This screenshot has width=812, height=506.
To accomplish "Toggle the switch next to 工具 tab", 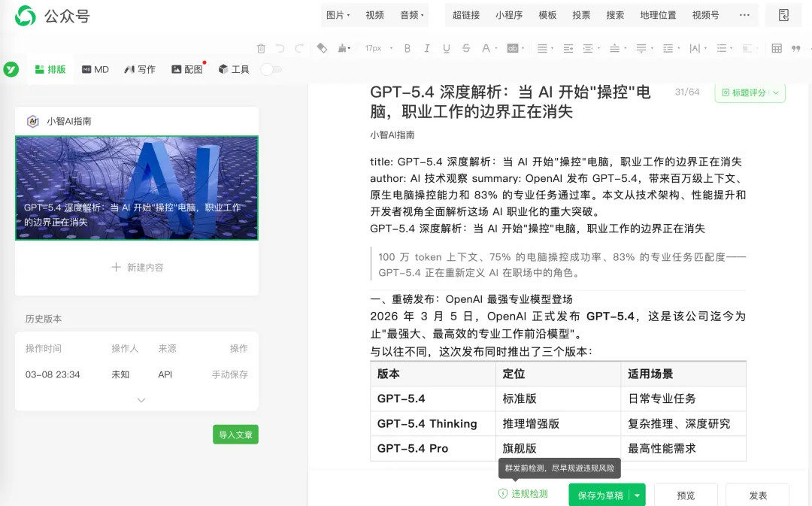I will click(271, 69).
